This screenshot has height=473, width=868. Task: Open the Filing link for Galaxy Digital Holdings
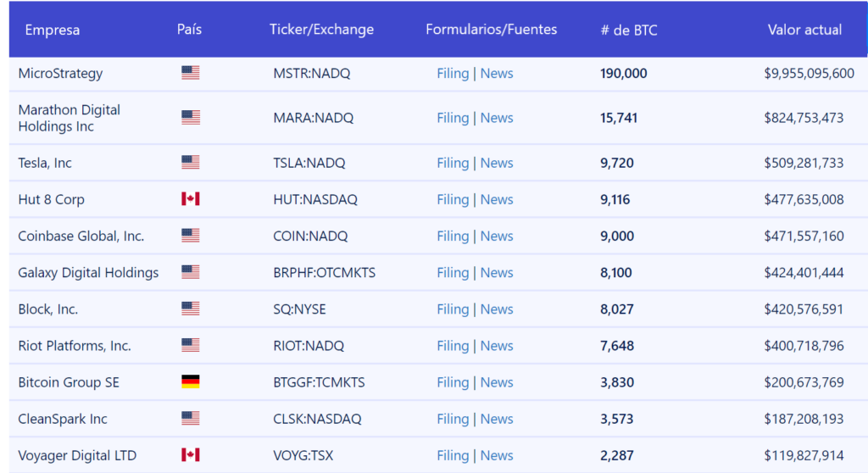tap(453, 273)
